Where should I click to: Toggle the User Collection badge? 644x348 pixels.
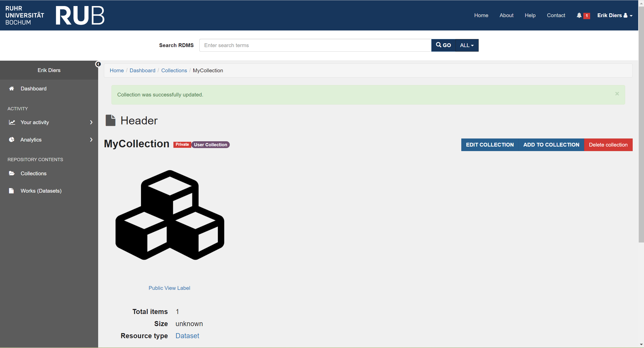pos(211,145)
